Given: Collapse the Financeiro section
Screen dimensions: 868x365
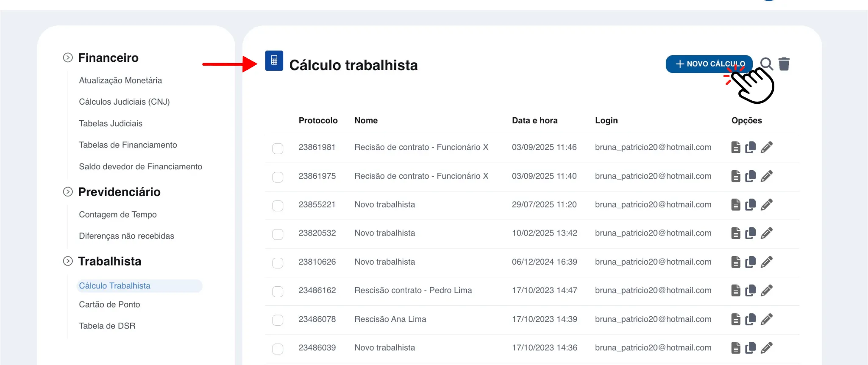Looking at the screenshot, I should pyautogui.click(x=68, y=58).
